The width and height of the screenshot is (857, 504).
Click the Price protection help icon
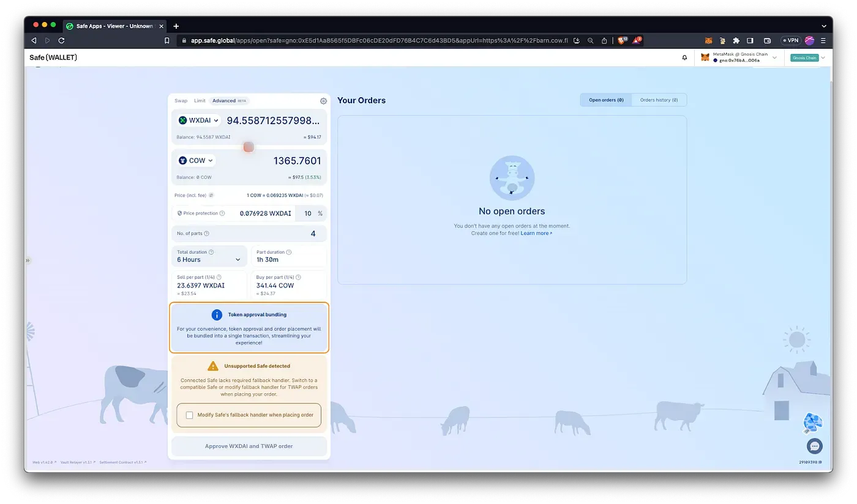pyautogui.click(x=222, y=213)
